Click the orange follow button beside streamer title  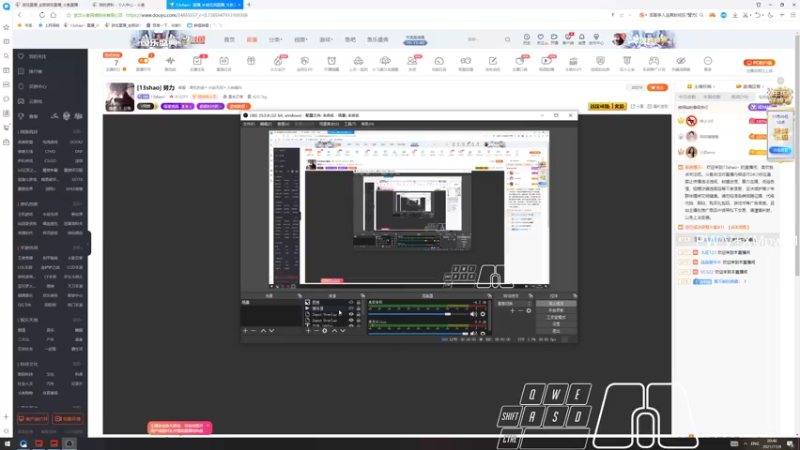pos(657,87)
